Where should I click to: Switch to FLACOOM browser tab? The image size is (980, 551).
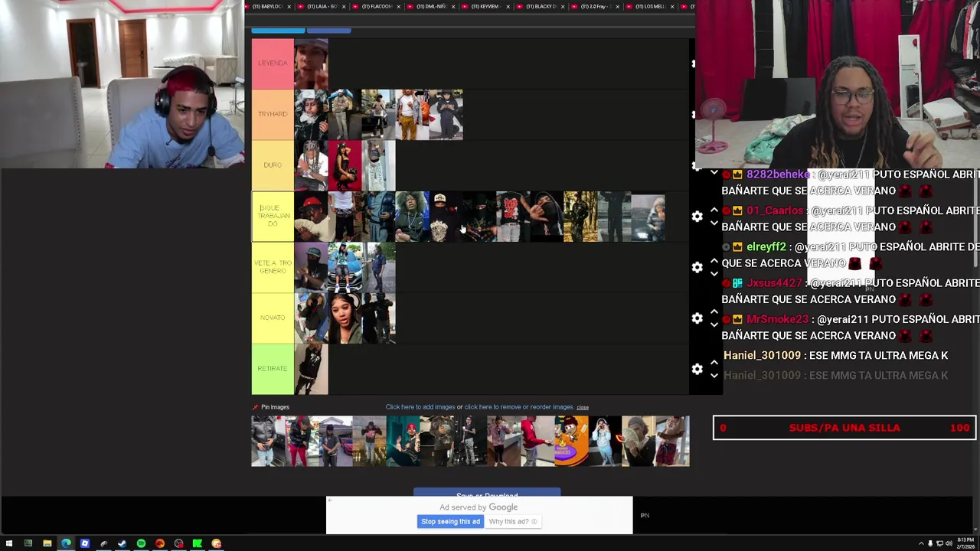coord(376,6)
